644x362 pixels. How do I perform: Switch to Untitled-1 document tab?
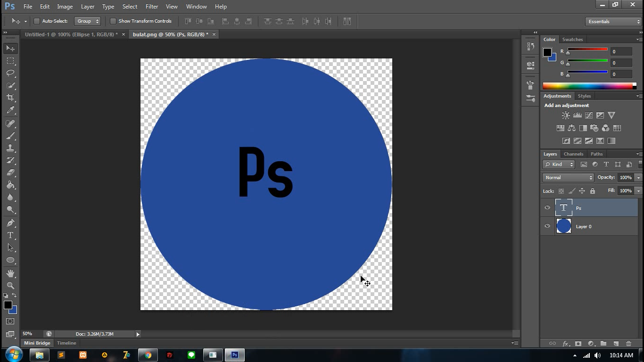coord(71,34)
